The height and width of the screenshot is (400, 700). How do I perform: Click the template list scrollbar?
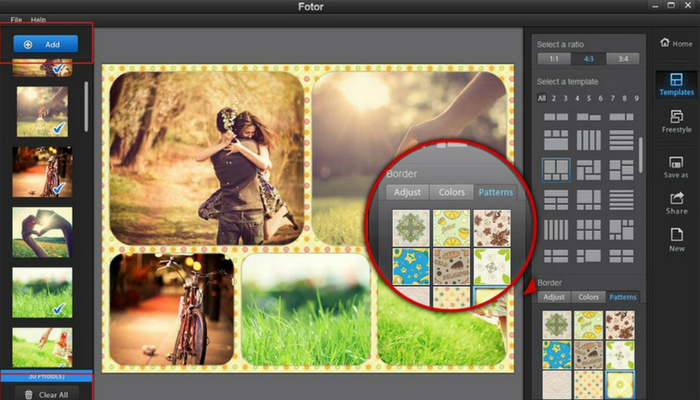[641, 154]
